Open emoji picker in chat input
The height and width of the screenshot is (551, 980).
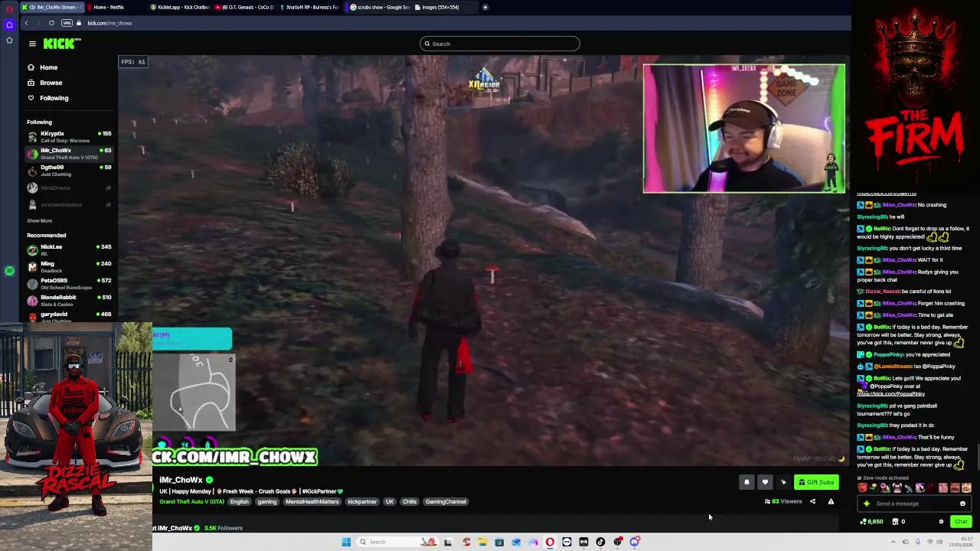(x=962, y=504)
